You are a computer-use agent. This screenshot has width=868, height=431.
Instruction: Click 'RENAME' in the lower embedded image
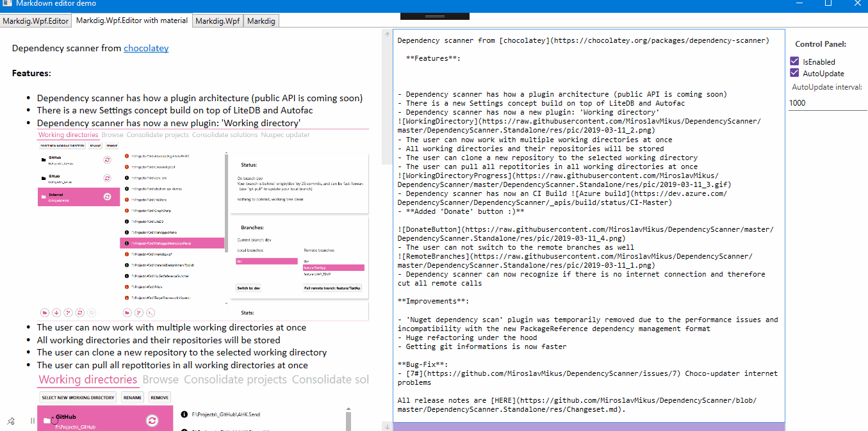pos(133,398)
